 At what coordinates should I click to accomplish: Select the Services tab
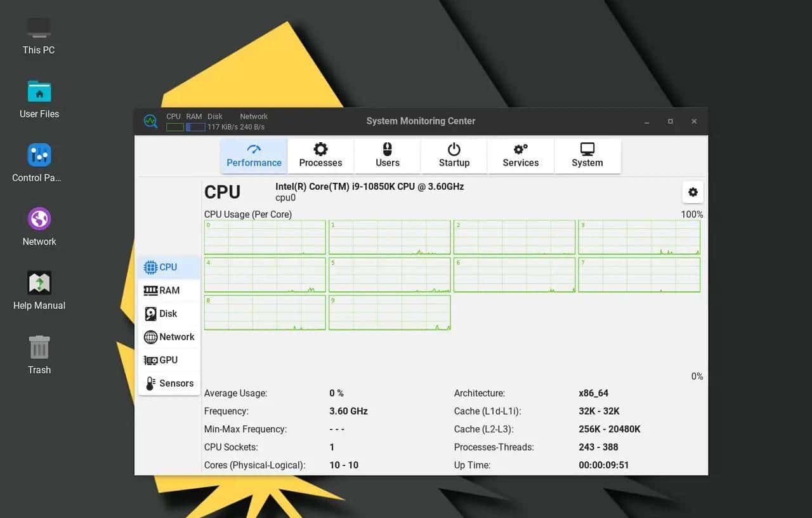coord(520,156)
